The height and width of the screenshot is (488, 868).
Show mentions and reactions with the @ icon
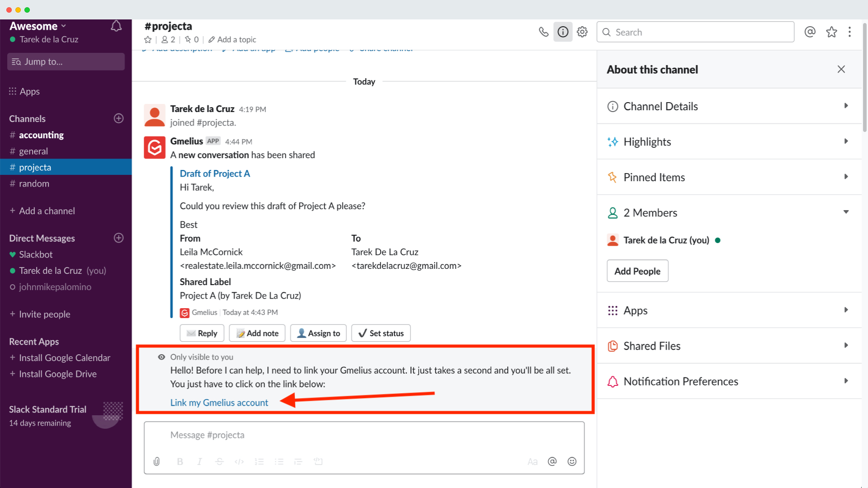810,32
